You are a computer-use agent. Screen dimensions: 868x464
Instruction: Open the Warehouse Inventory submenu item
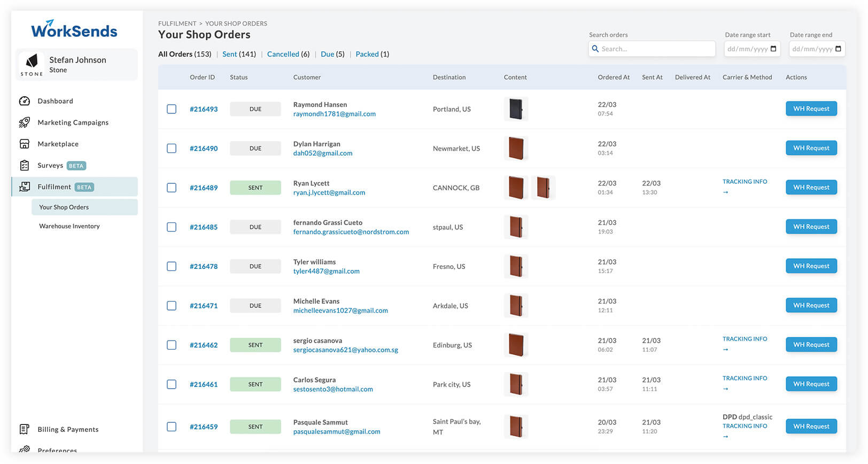(69, 226)
